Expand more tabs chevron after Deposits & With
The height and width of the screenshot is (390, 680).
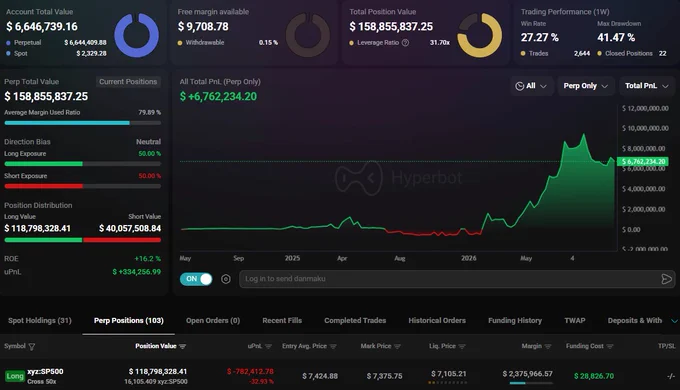[674, 321]
